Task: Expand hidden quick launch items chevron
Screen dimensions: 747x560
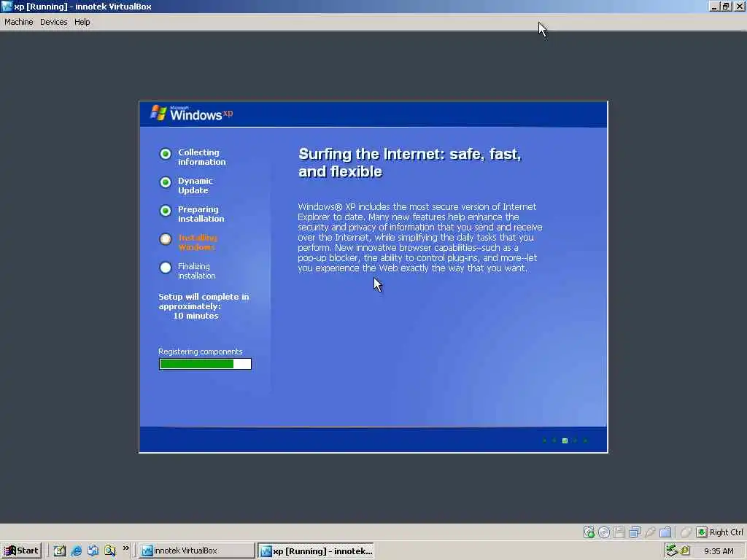Action: tap(125, 548)
